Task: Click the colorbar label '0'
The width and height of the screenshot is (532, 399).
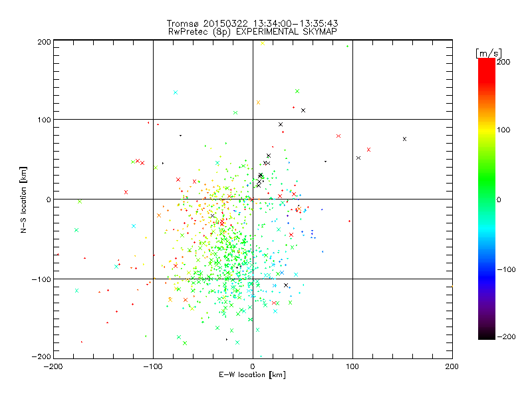Action: 499,199
